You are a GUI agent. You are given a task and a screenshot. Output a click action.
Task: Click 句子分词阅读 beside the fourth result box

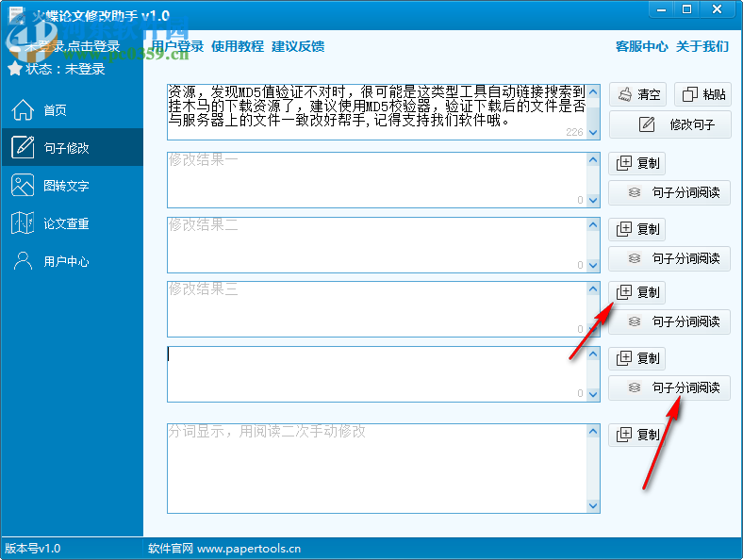tap(669, 387)
